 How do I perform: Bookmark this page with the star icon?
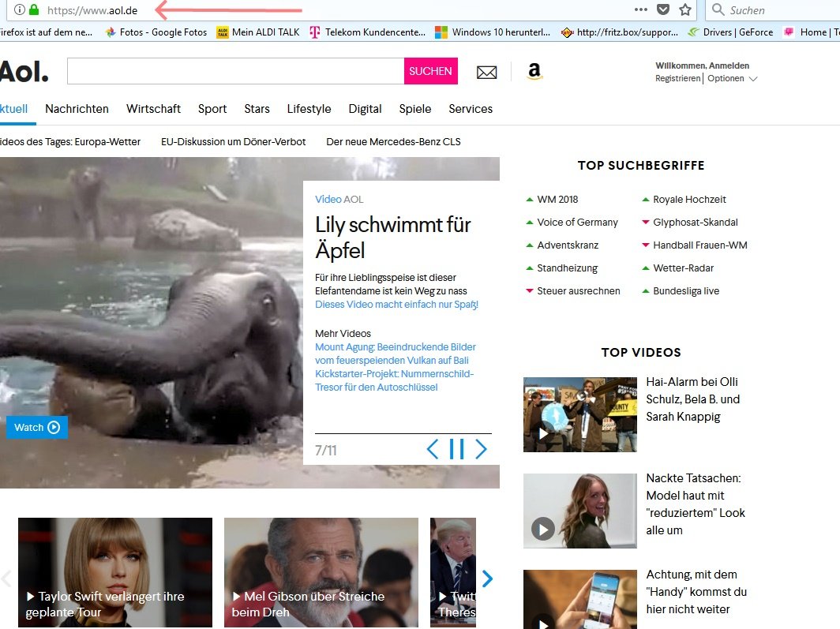point(685,9)
